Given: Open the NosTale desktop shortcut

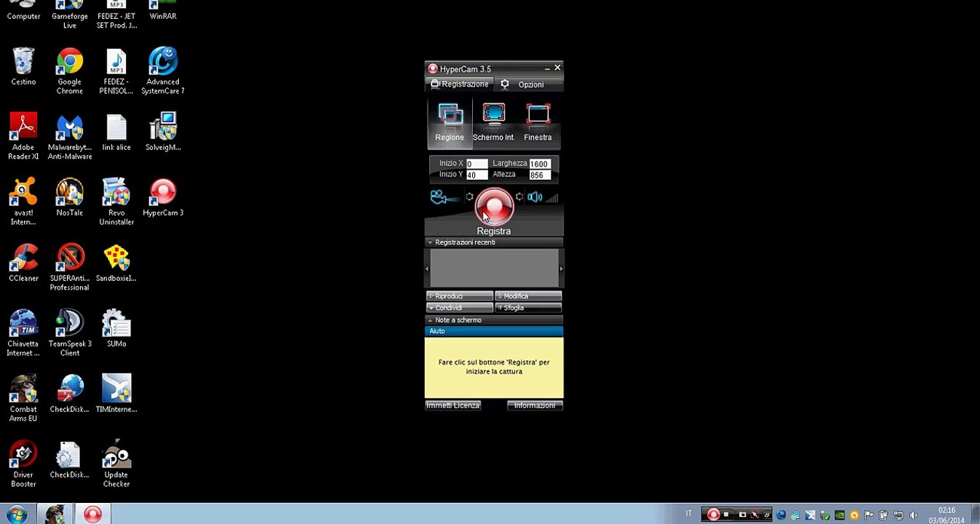Looking at the screenshot, I should pyautogui.click(x=70, y=198).
